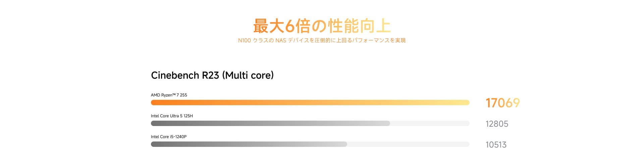
Task: Click the "最大6倍の性能向上" headline
Action: pyautogui.click(x=322, y=26)
